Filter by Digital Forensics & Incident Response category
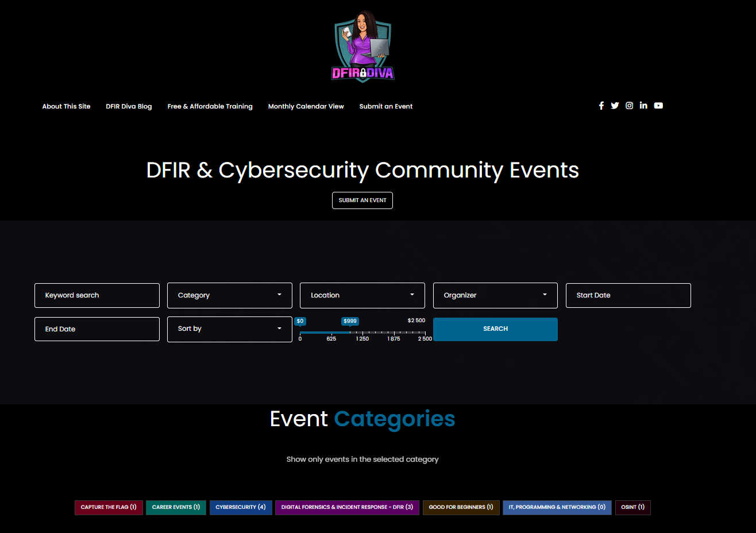This screenshot has height=533, width=756. pos(347,507)
